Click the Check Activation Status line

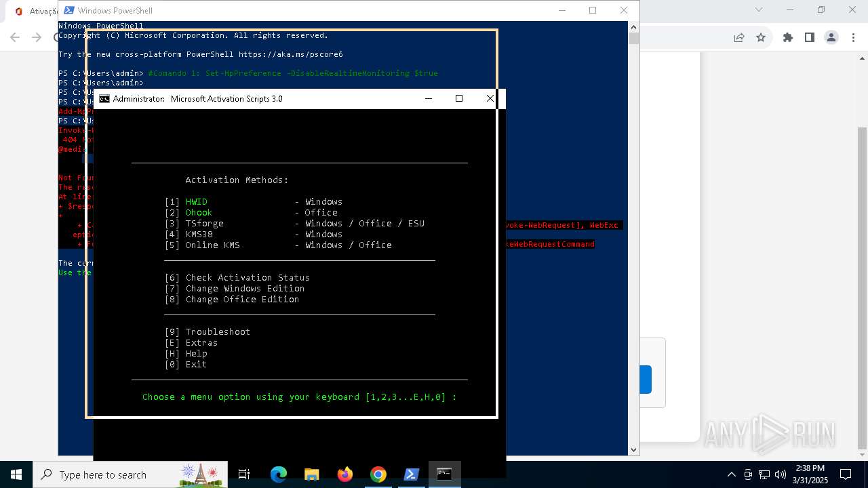(x=237, y=277)
